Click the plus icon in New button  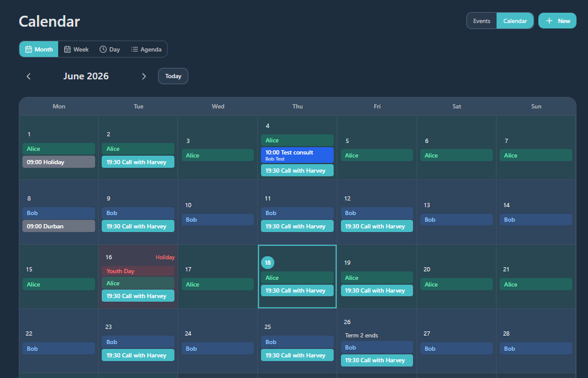pos(549,21)
